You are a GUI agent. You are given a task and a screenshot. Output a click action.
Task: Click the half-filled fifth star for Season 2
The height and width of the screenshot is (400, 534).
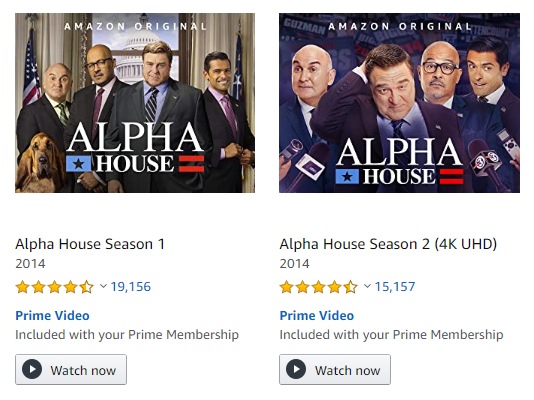click(x=350, y=287)
